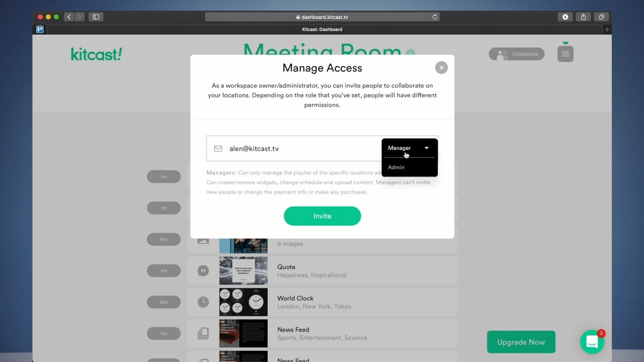Open the World Clock thumbnail
Image resolution: width=644 pixels, height=362 pixels.
244,302
